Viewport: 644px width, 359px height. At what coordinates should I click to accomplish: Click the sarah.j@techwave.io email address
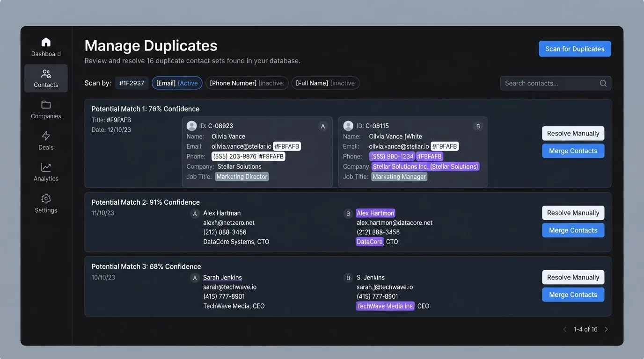click(x=385, y=287)
